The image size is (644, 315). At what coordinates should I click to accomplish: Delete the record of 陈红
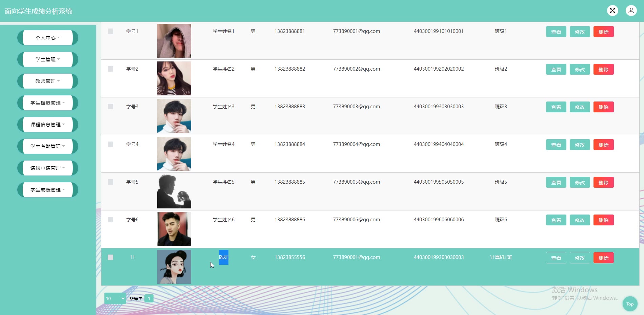[603, 258]
